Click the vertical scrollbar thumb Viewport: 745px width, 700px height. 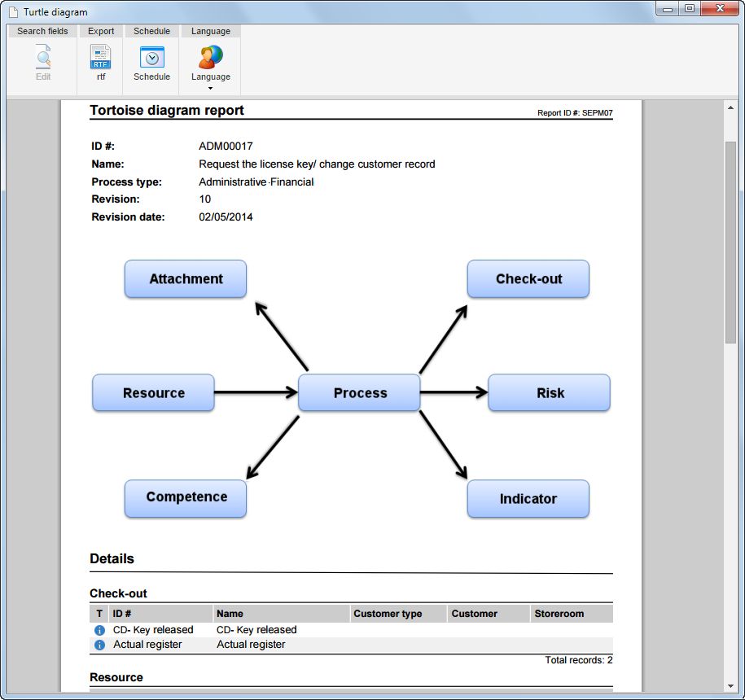point(730,243)
